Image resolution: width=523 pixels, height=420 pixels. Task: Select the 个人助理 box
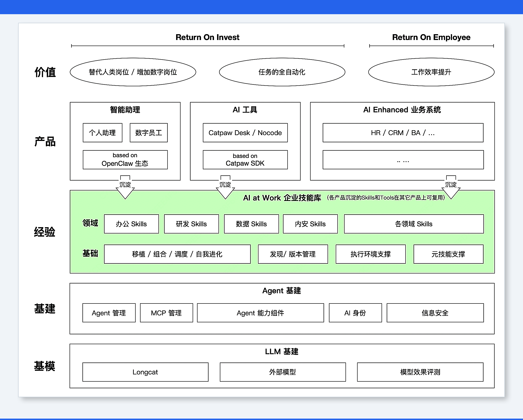point(102,133)
